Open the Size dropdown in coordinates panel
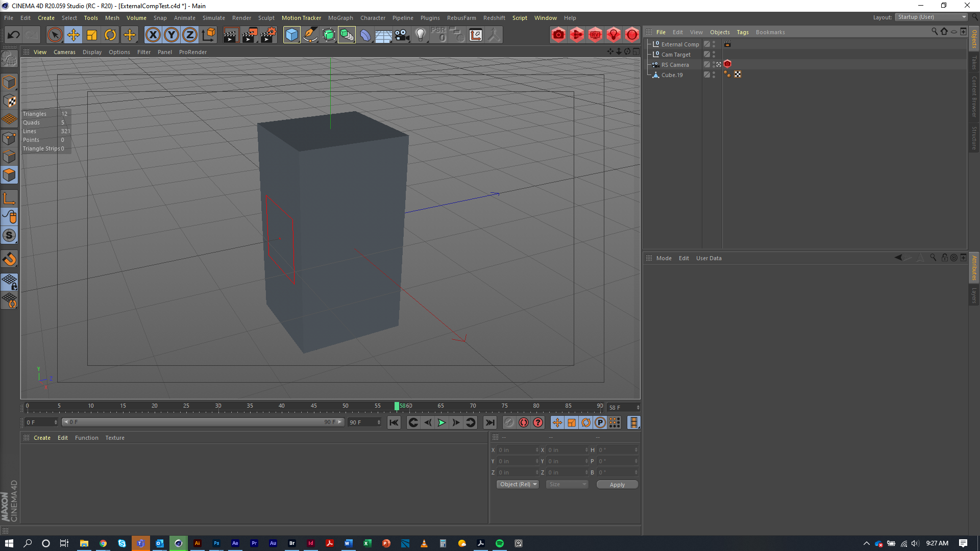 tap(567, 484)
